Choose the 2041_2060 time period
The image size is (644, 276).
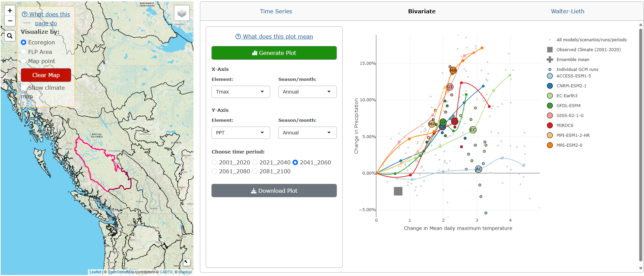pos(295,162)
